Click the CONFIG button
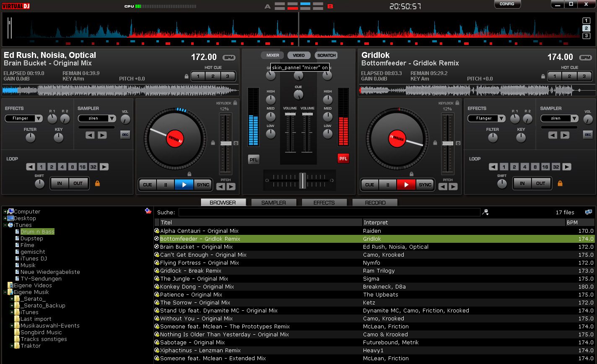Screen dimensions: 597x364 point(507,4)
